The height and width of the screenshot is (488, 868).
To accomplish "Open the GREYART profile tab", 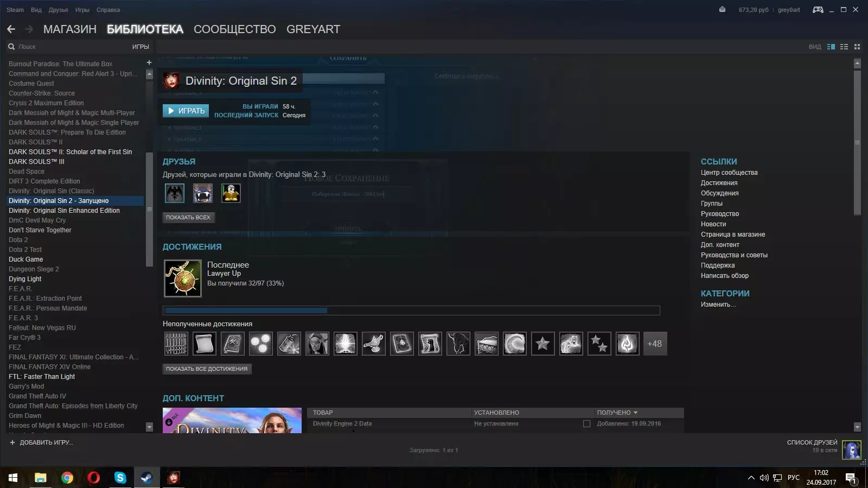I will click(314, 29).
